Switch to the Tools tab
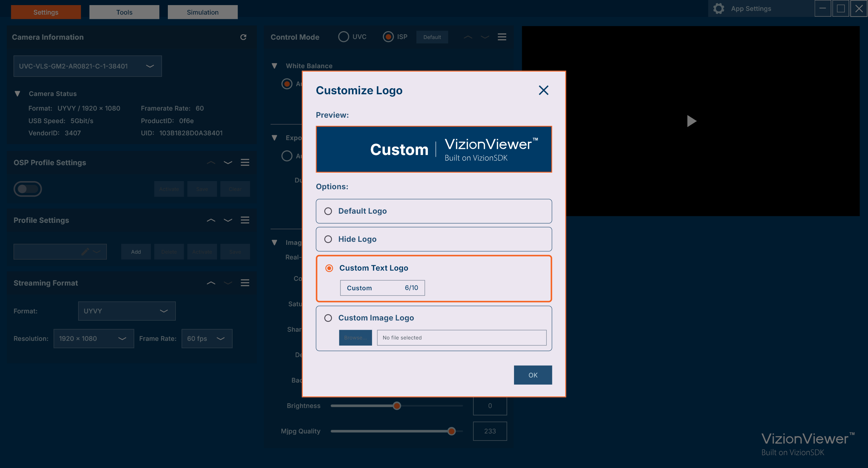868x468 pixels. [x=124, y=12]
